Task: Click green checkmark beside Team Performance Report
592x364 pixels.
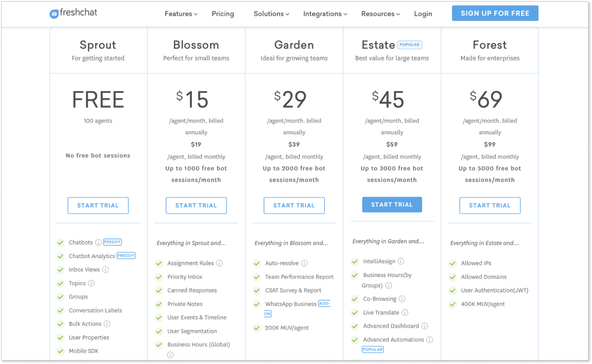Action: pyautogui.click(x=257, y=277)
